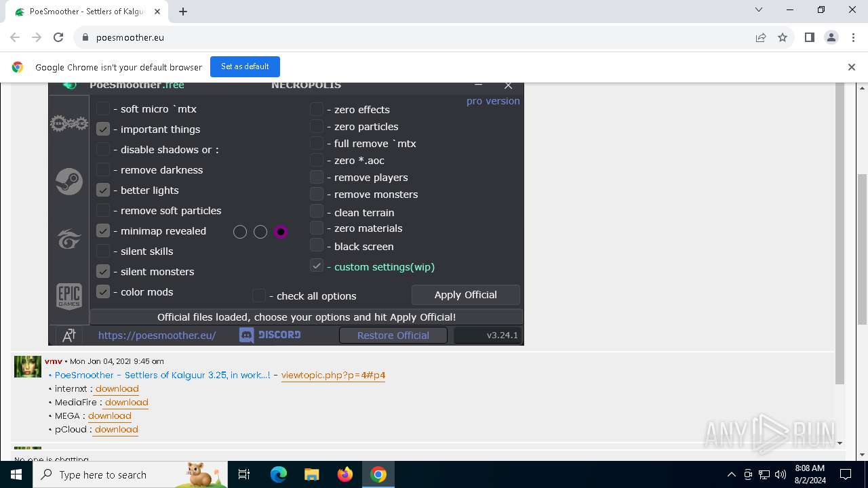The width and height of the screenshot is (868, 488).
Task: Click the volume icon in system tray
Action: (780, 474)
